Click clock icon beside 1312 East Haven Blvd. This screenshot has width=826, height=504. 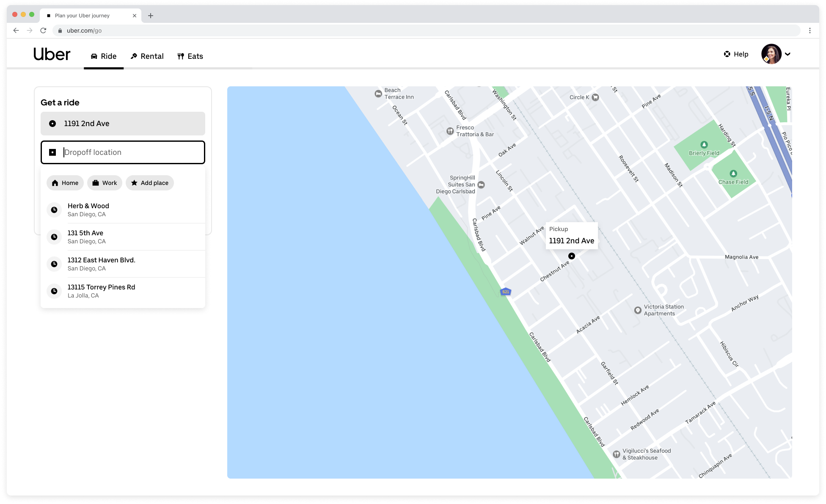coord(54,264)
